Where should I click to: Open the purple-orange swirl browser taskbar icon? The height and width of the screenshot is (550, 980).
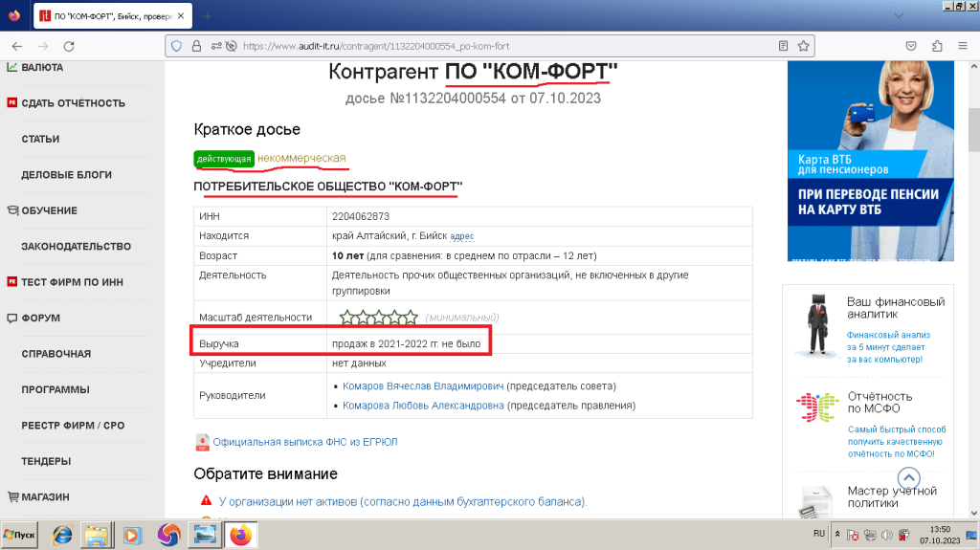coord(168,535)
